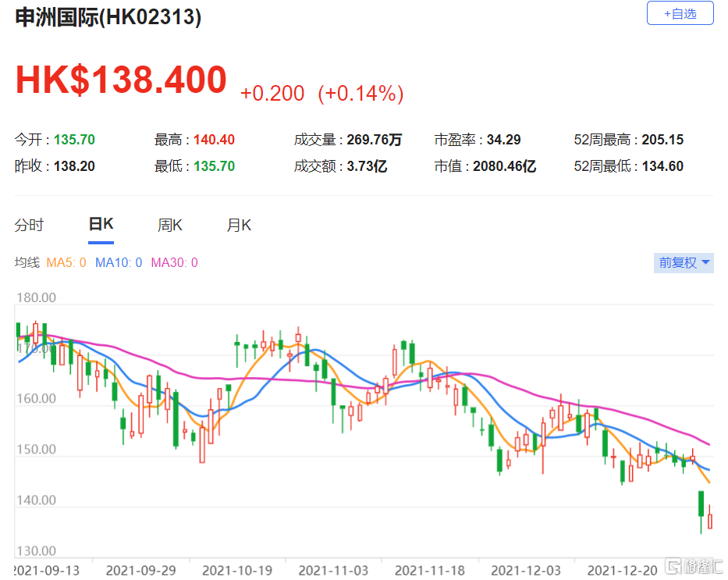Viewport: 728px width, 580px height.
Task: Click the 2021-12-20 date label
Action: tap(623, 571)
